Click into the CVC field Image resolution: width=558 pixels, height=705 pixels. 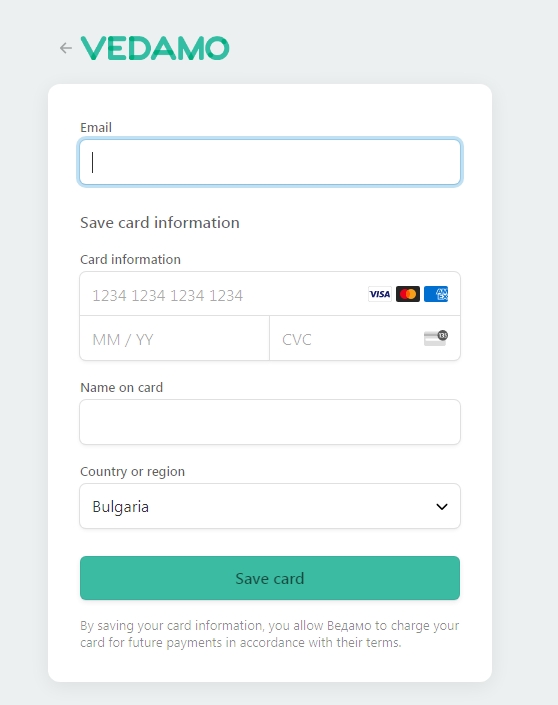pyautogui.click(x=365, y=338)
